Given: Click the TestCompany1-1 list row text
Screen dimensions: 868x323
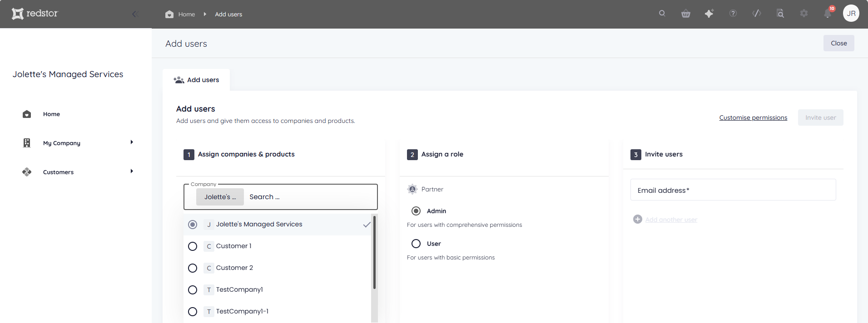Looking at the screenshot, I should (x=242, y=311).
